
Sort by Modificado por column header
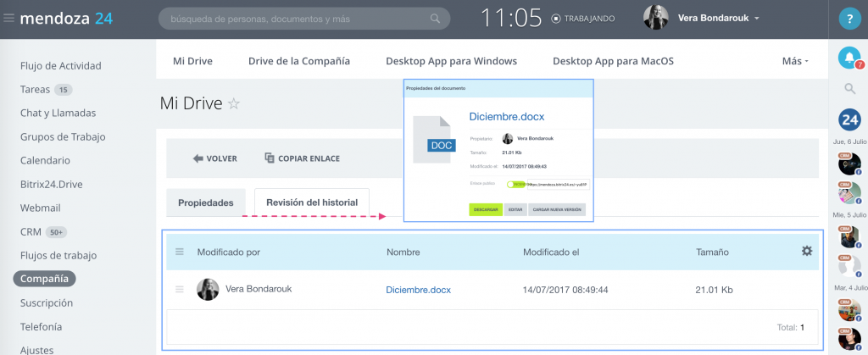coord(229,252)
